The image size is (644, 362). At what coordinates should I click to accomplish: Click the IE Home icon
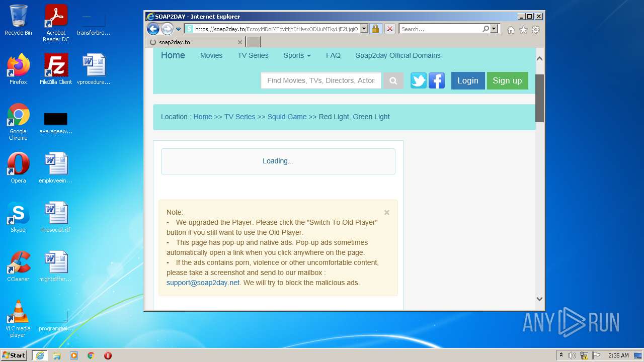[511, 30]
